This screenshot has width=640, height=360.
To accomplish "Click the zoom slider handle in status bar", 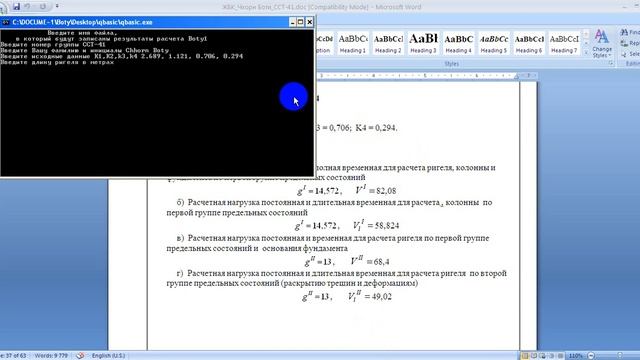I will (620, 356).
